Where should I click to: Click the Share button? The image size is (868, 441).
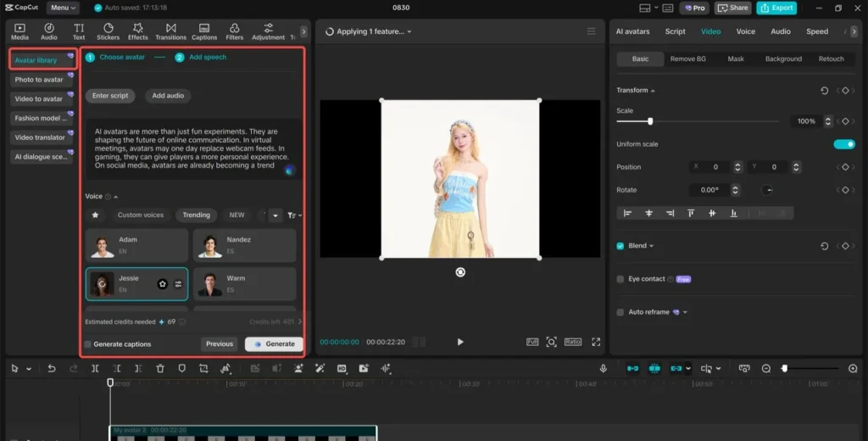732,8
